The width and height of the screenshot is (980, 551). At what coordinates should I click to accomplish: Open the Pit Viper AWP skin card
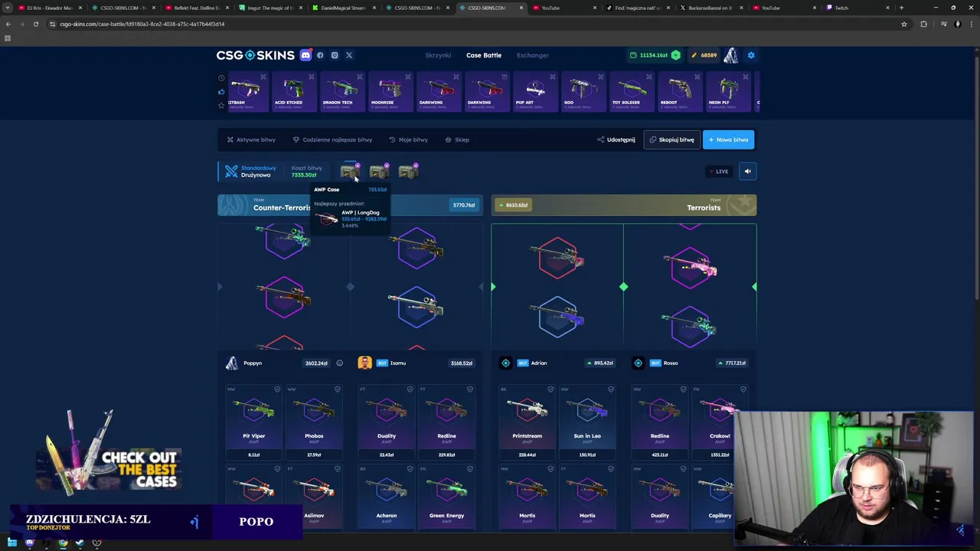click(x=253, y=422)
